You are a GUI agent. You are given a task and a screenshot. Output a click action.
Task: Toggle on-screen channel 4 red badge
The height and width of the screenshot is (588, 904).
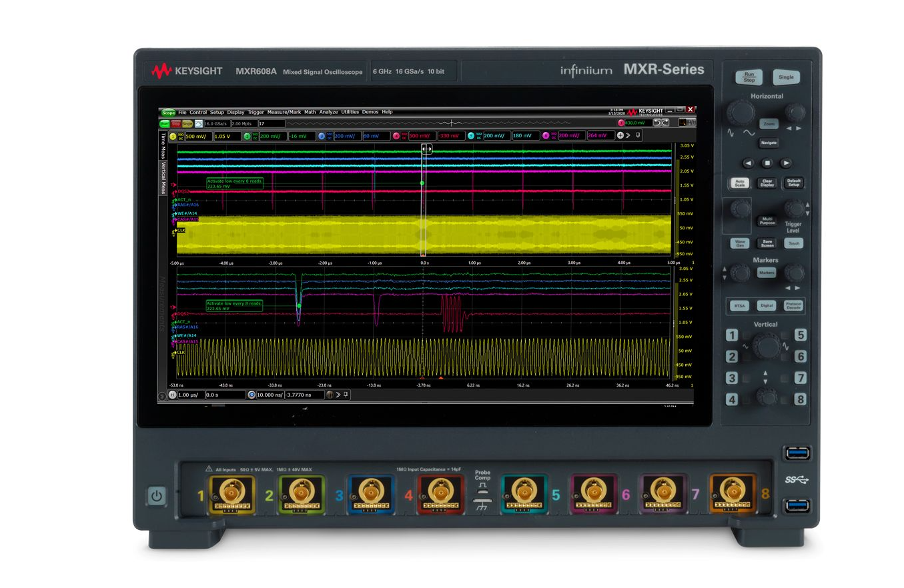pos(396,137)
